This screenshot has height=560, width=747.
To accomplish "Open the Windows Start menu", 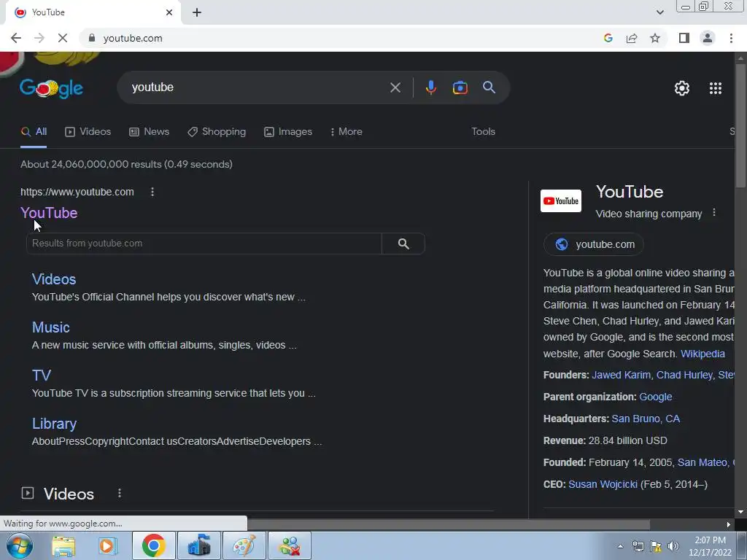I will (19, 545).
